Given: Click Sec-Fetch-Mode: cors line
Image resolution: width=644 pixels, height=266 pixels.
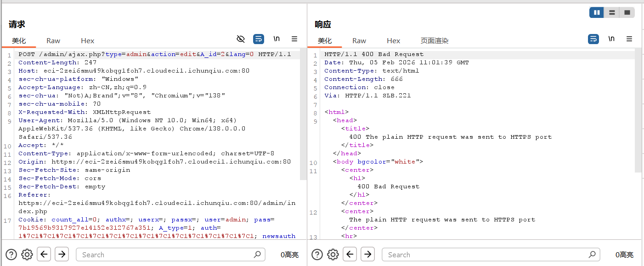Looking at the screenshot, I should tap(60, 178).
